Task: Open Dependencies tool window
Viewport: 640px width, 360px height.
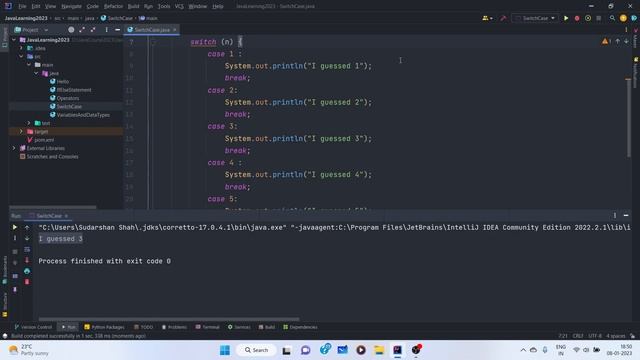Action: pos(300,327)
